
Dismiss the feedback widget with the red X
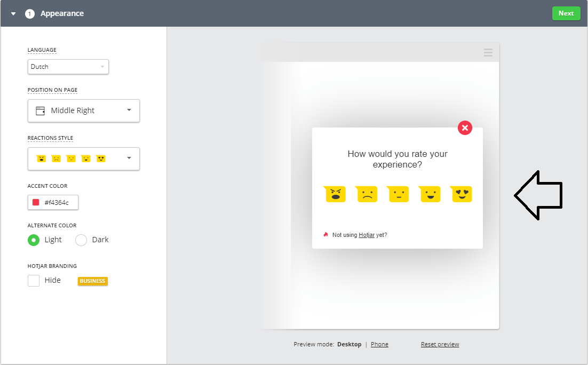pos(465,128)
